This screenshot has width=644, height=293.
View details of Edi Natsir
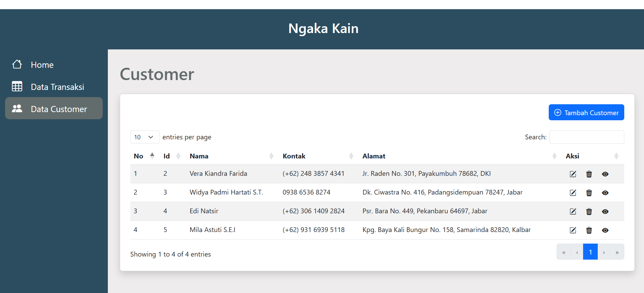point(605,212)
